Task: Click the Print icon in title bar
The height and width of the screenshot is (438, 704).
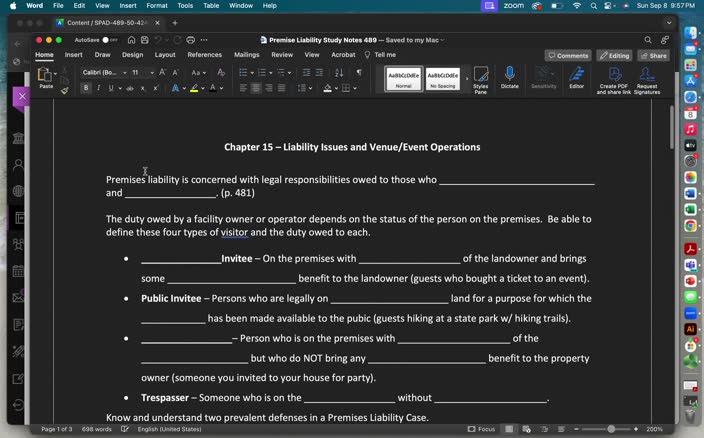Action: point(191,40)
